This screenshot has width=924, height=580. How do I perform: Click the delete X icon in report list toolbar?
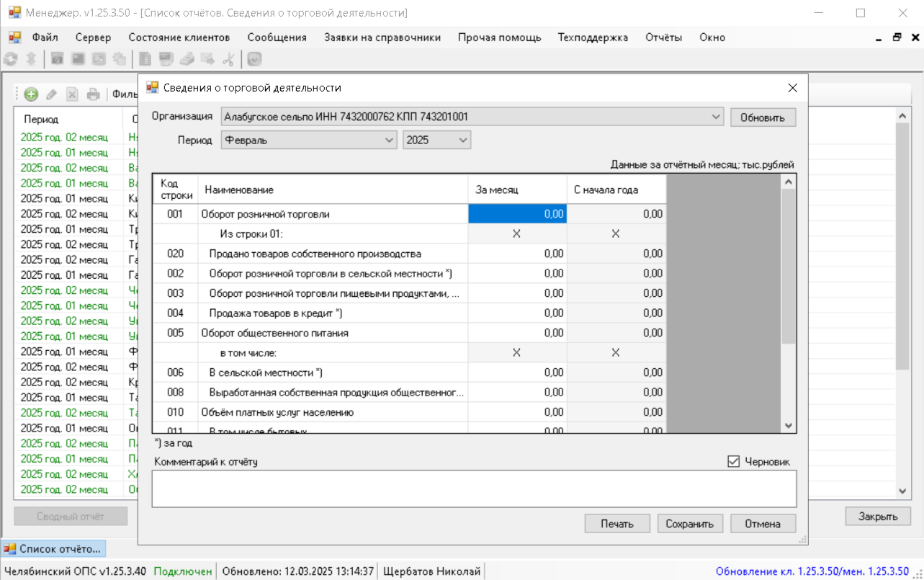72,94
